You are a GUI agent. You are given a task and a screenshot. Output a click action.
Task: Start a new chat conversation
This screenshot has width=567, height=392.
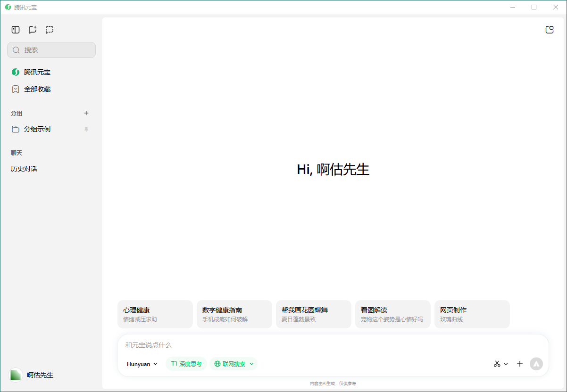[x=33, y=30]
